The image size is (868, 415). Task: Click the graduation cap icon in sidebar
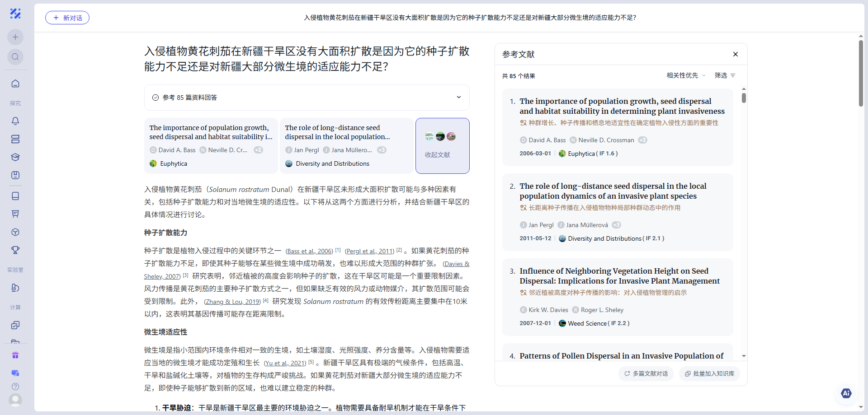point(15,157)
